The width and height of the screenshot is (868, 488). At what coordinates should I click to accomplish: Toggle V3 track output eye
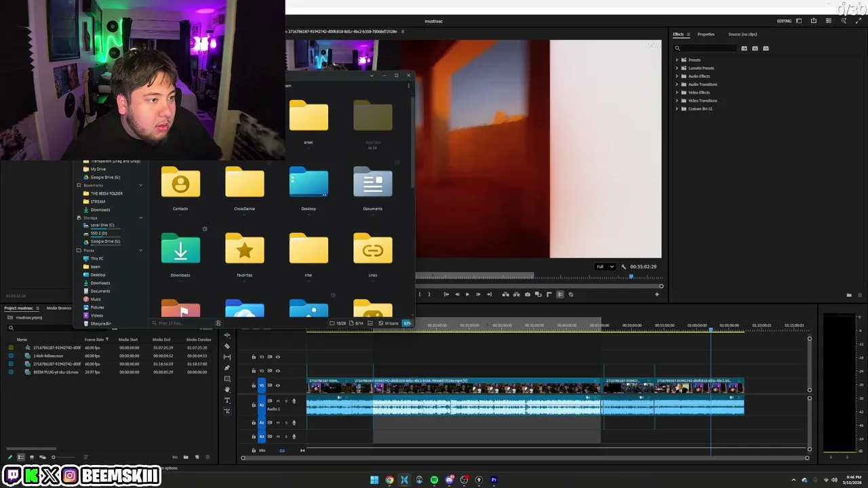click(277, 357)
